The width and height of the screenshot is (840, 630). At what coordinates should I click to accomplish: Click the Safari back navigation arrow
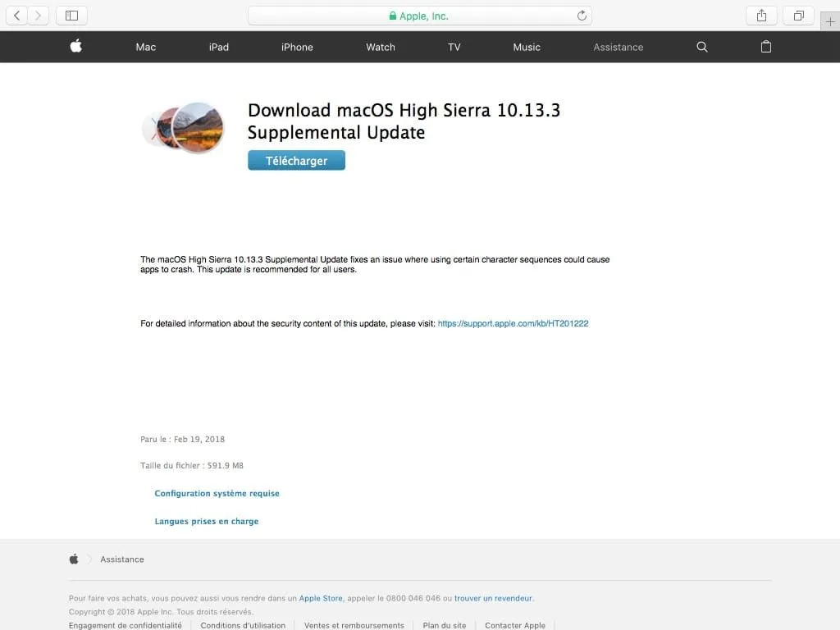pyautogui.click(x=16, y=15)
